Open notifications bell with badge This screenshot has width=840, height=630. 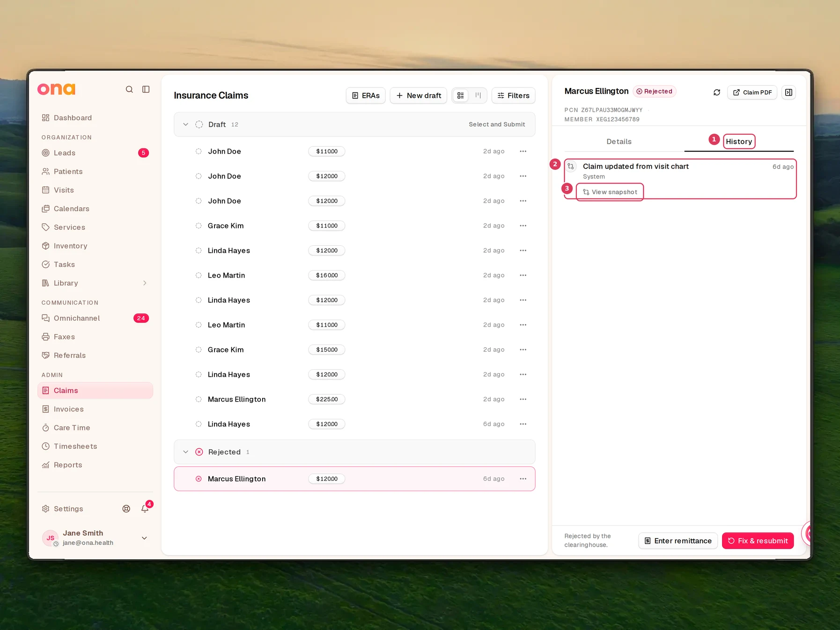[x=145, y=508]
